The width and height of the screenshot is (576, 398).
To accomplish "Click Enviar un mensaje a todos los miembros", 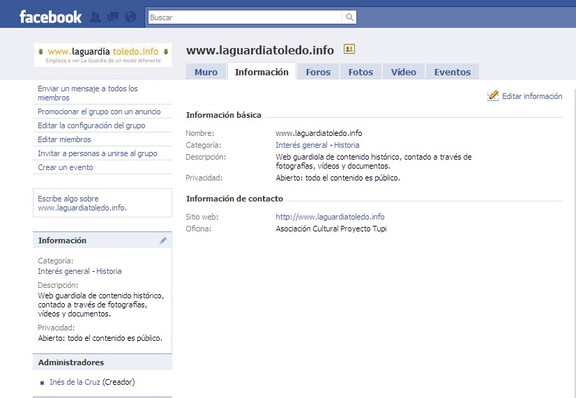I will (x=88, y=93).
